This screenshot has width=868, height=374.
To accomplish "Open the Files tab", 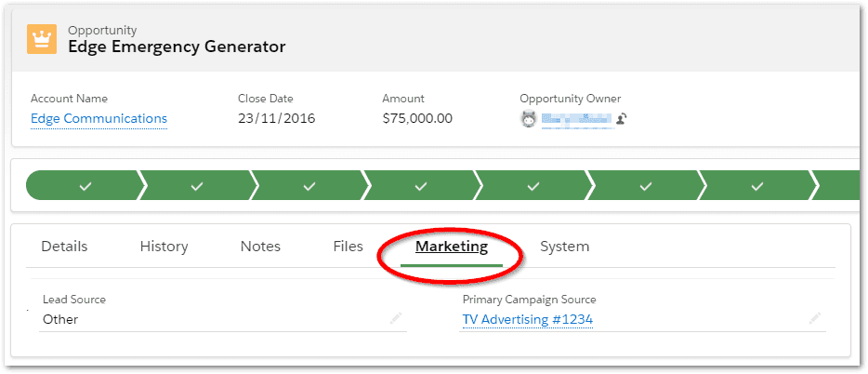I will 348,247.
